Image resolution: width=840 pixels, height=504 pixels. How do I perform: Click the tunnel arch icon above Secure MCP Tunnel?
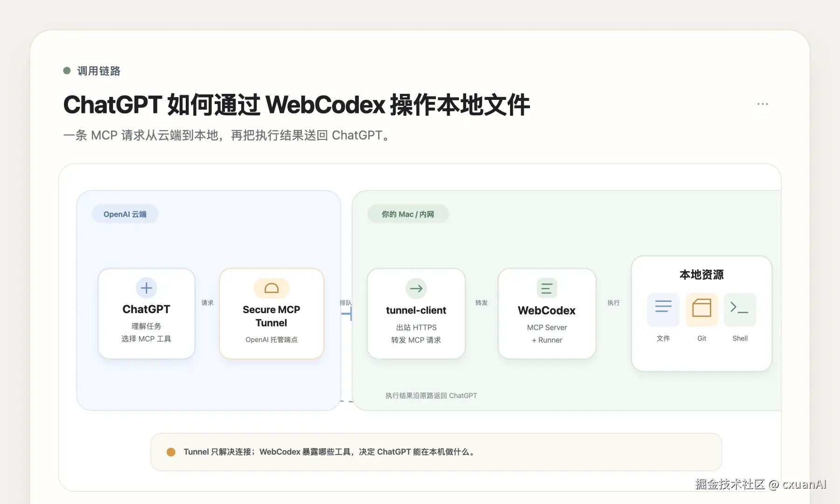coord(272,288)
